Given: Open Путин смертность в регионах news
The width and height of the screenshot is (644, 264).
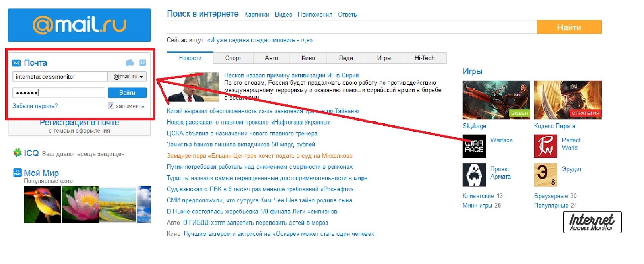Looking at the screenshot, I should pos(260,167).
